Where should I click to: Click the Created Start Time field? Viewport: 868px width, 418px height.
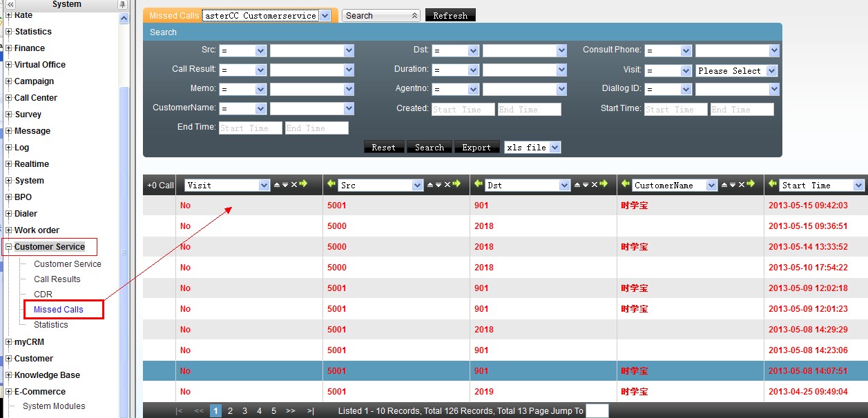click(463, 110)
